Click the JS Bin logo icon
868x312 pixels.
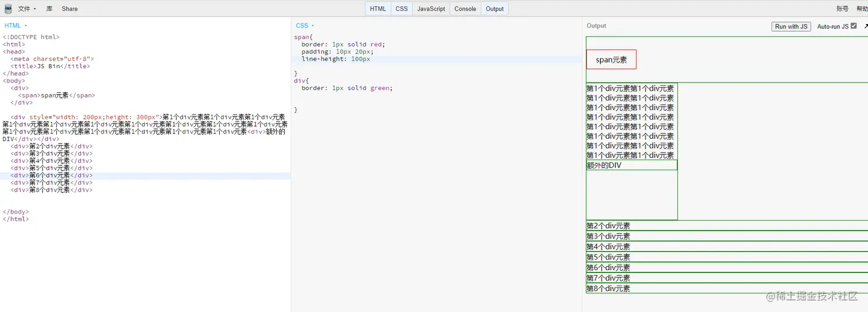[x=8, y=9]
